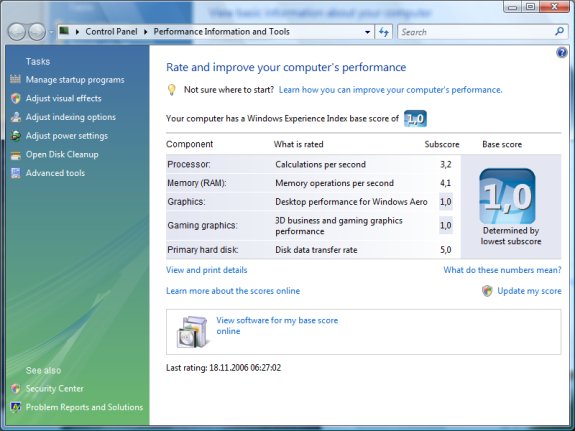The width and height of the screenshot is (575, 431).
Task: Click the magnifier search icon
Action: pyautogui.click(x=559, y=32)
